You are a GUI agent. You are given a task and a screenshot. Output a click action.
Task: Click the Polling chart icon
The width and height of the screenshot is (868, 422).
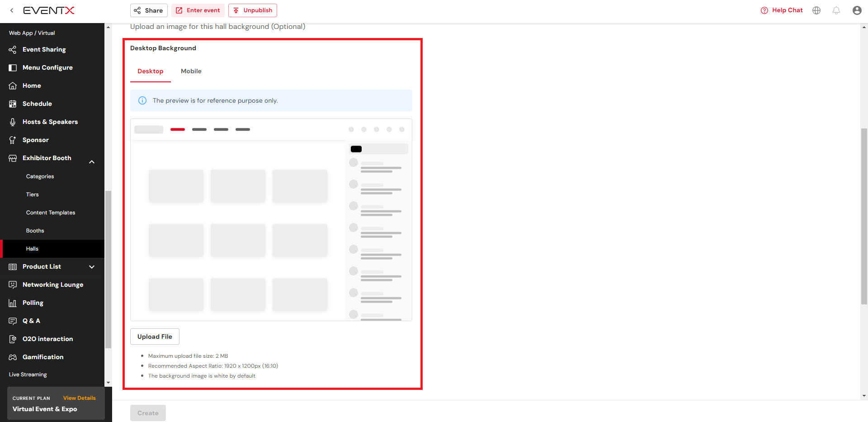13,303
